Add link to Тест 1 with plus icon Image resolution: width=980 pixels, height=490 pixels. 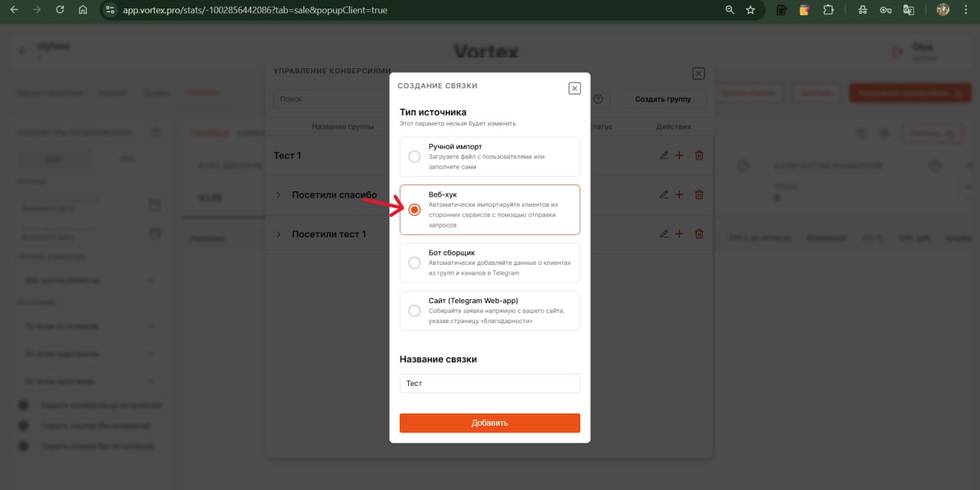pyautogui.click(x=679, y=155)
